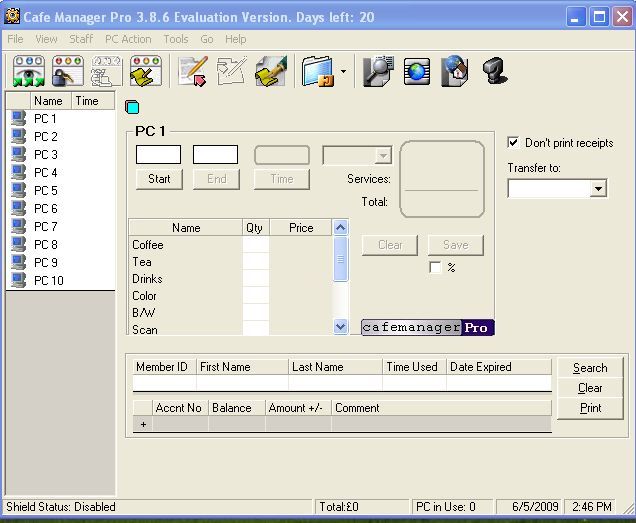Click the Scan row in services list
The width and height of the screenshot is (636, 523).
230,329
